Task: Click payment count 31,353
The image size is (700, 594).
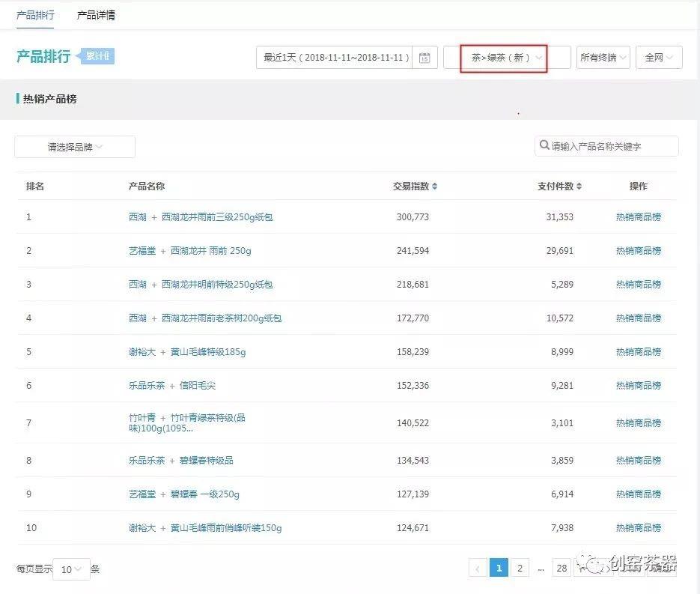Action: coord(560,217)
